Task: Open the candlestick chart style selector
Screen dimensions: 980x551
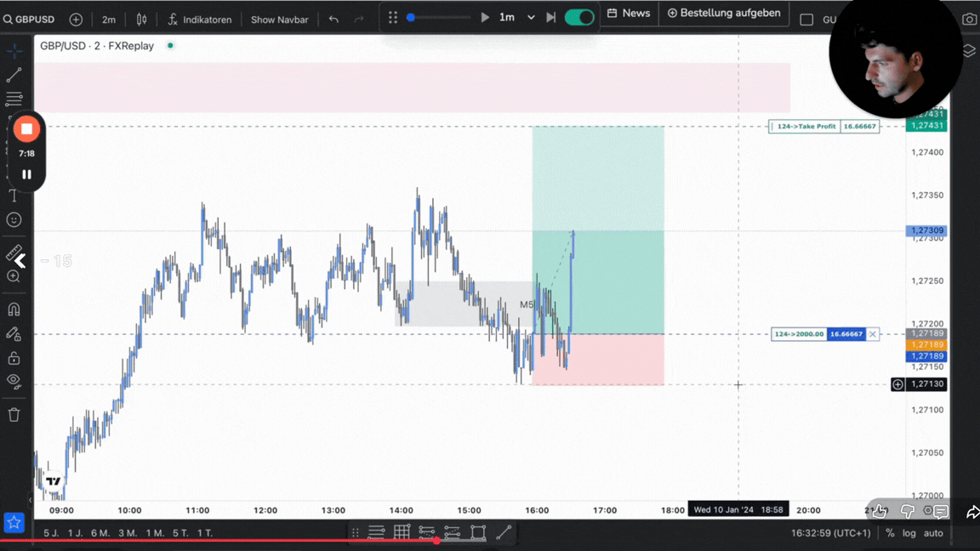Action: tap(141, 19)
